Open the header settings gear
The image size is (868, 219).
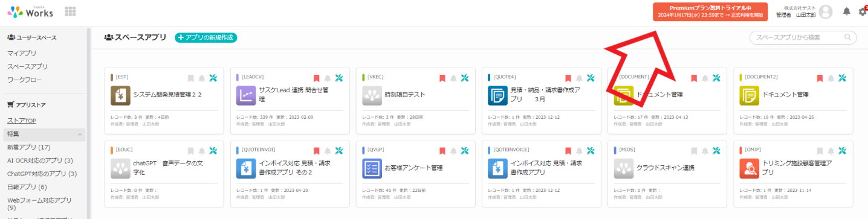(863, 11)
